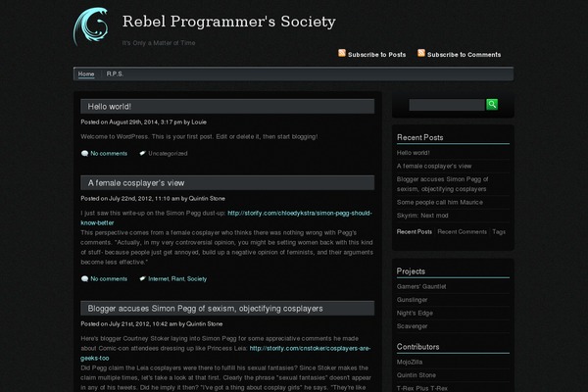The width and height of the screenshot is (588, 392).
Task: Open the Subscribe to Posts link
Action: (376, 55)
